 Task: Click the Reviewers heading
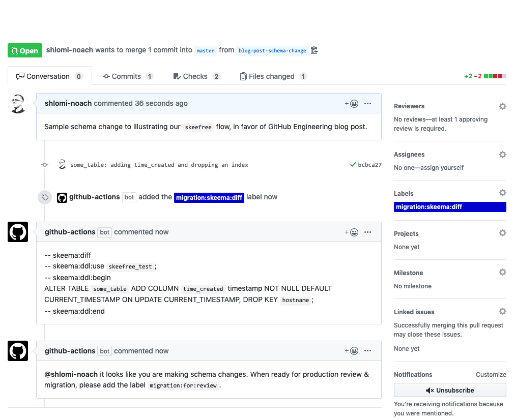point(409,106)
